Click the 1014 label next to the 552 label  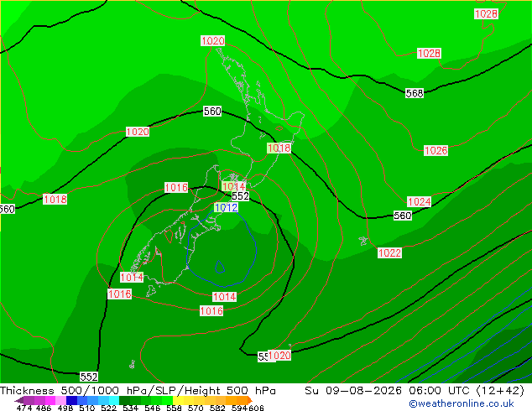(x=233, y=186)
